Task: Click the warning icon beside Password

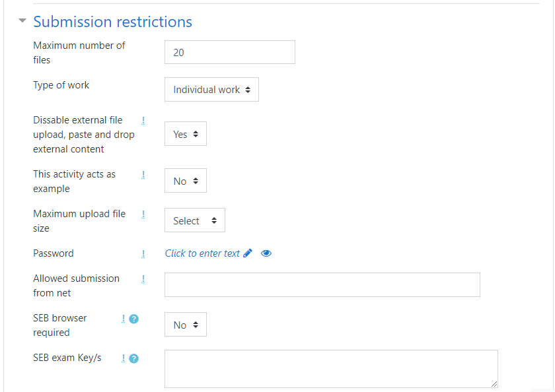Action: point(143,253)
